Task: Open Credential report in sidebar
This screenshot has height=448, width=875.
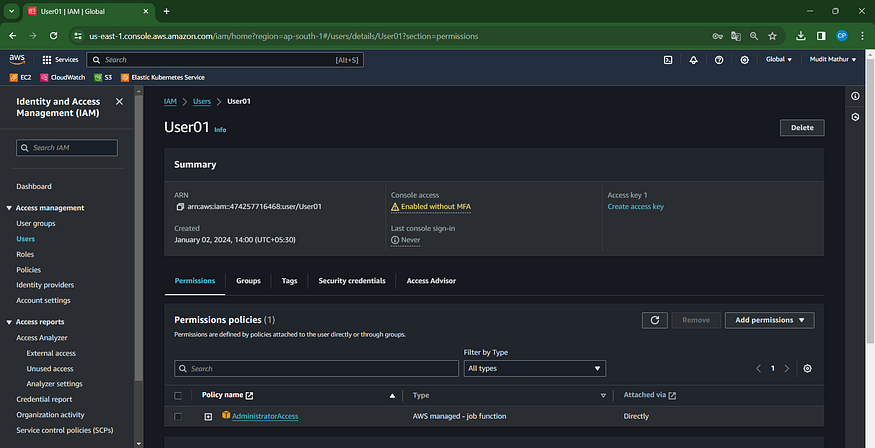Action: point(44,399)
